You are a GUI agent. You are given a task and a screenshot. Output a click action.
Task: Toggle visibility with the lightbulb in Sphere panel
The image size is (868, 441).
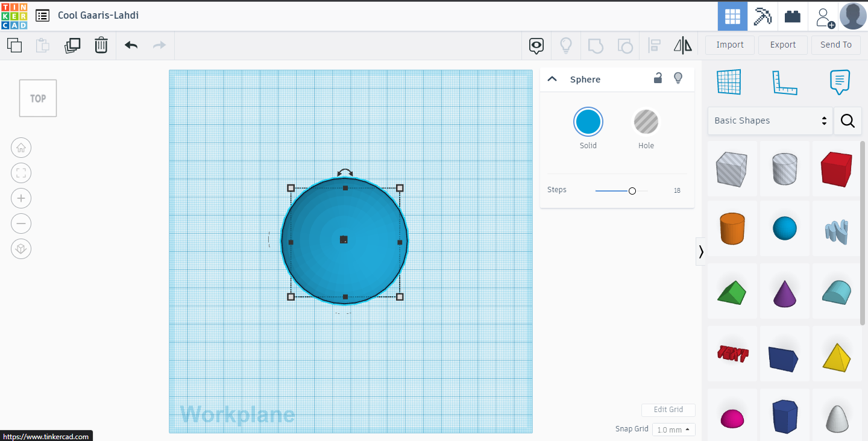point(678,78)
